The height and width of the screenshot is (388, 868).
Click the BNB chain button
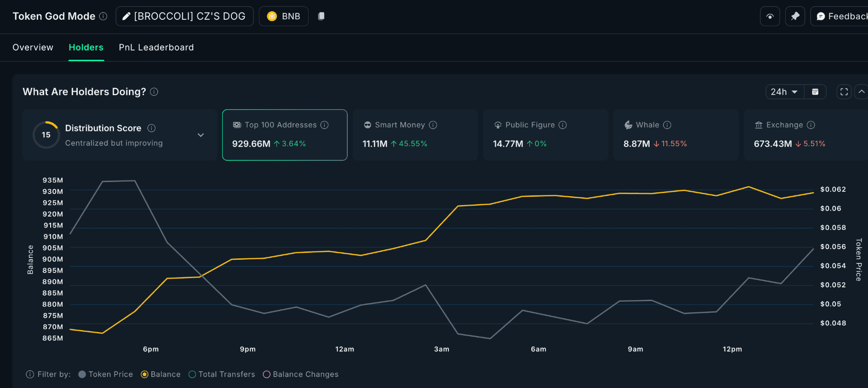click(283, 17)
